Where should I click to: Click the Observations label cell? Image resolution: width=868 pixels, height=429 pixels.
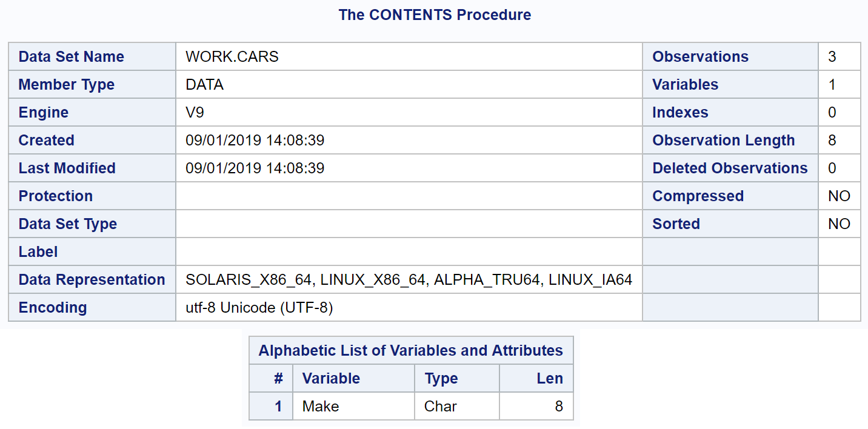[x=730, y=57]
